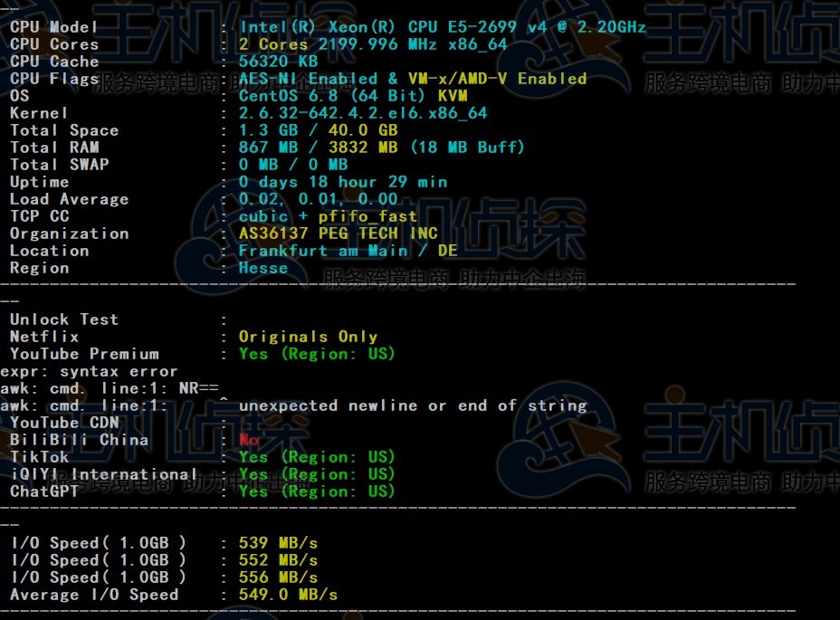840x620 pixels.
Task: Select the BiliBili China result No
Action: tap(249, 440)
